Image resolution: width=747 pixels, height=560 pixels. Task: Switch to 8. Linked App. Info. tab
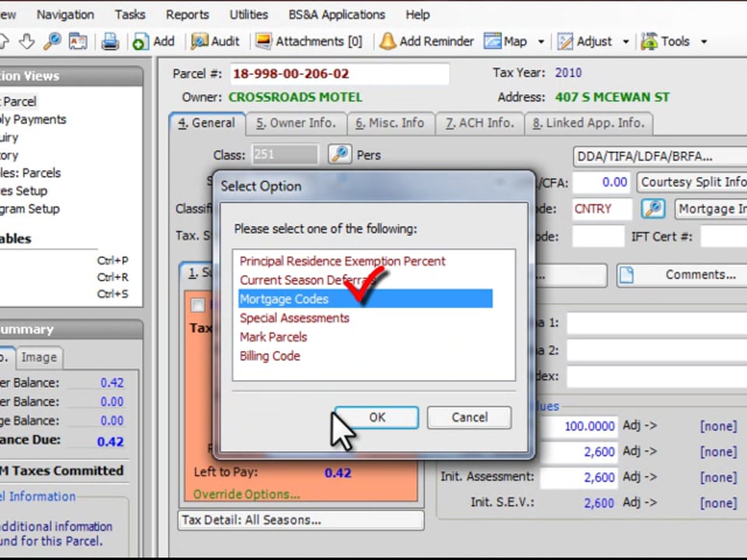[588, 124]
